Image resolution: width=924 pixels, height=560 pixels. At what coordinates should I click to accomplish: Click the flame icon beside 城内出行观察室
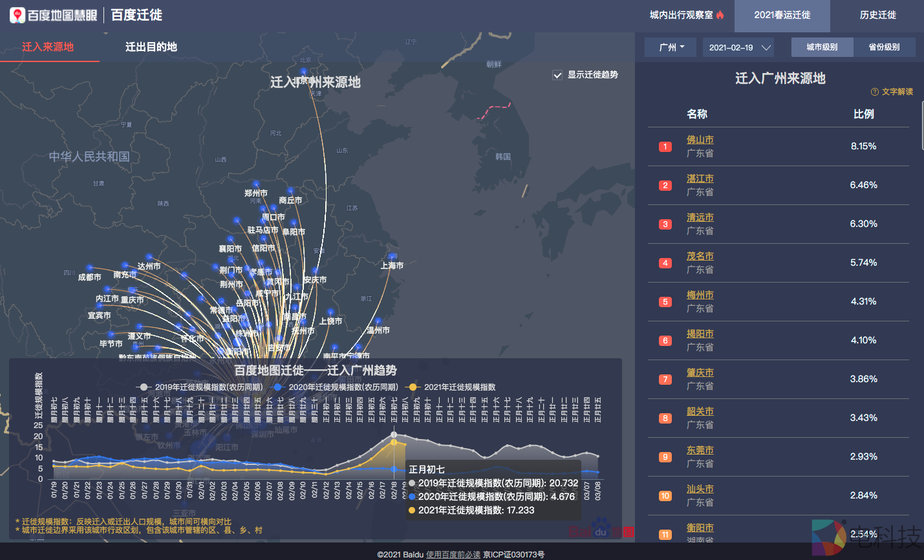[x=720, y=15]
